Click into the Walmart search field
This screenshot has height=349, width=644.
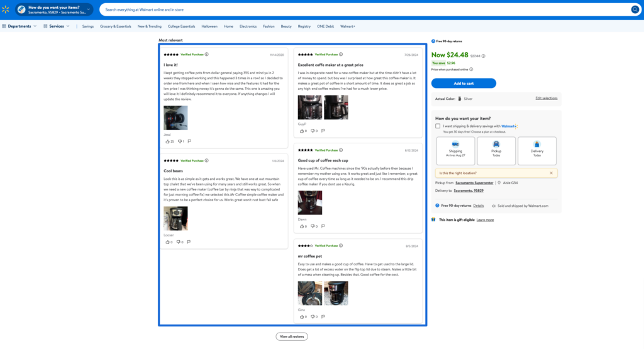(364, 9)
